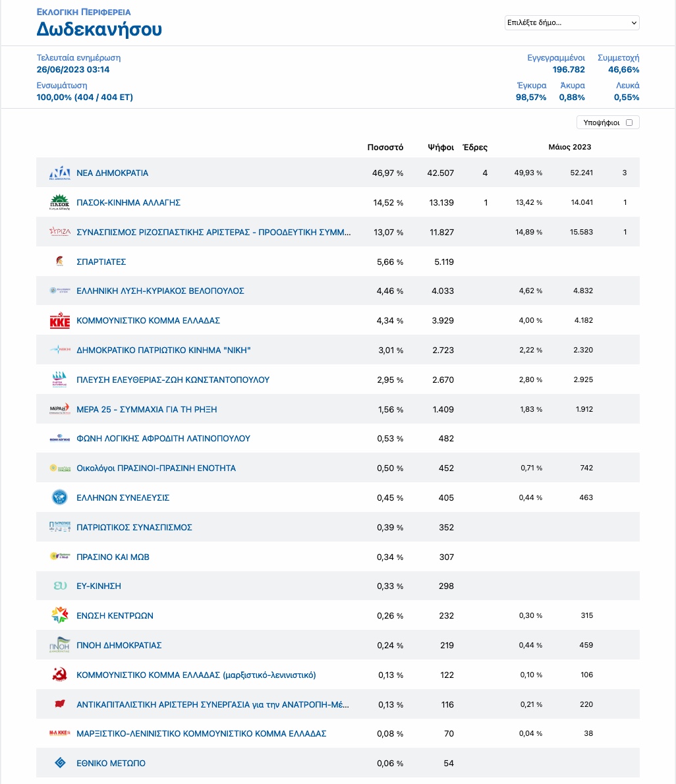
Task: Click the Πνοή Δημοκρατίας logo
Action: [59, 645]
